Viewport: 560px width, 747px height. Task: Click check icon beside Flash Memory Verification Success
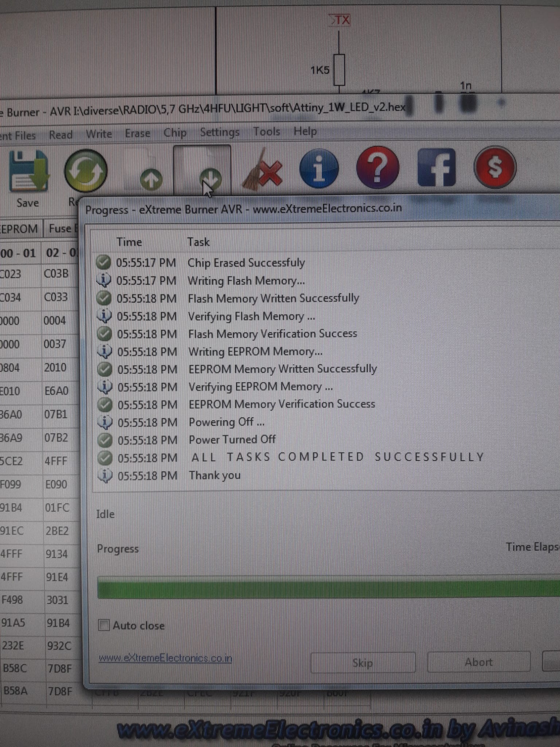[104, 333]
